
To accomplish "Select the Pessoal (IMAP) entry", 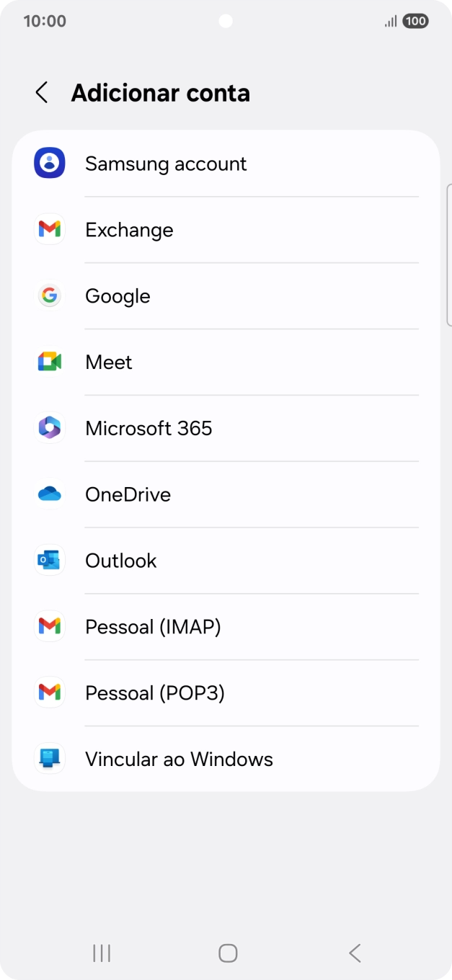I will click(226, 627).
